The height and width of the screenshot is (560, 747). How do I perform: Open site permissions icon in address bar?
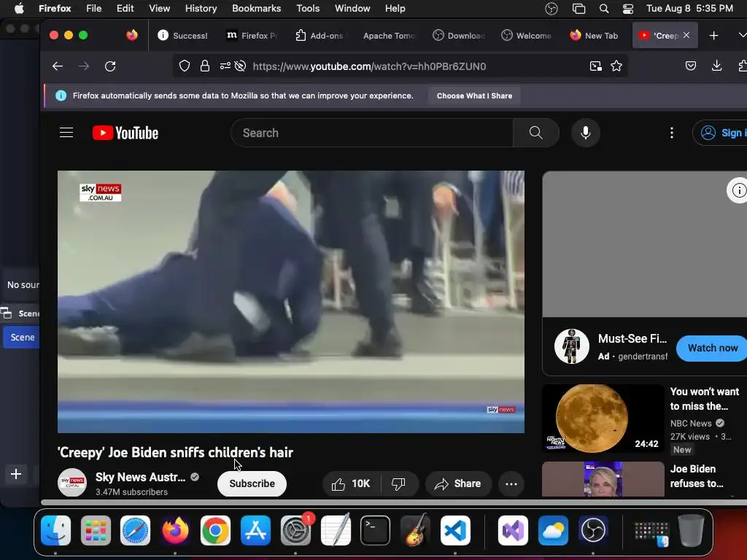click(x=225, y=66)
